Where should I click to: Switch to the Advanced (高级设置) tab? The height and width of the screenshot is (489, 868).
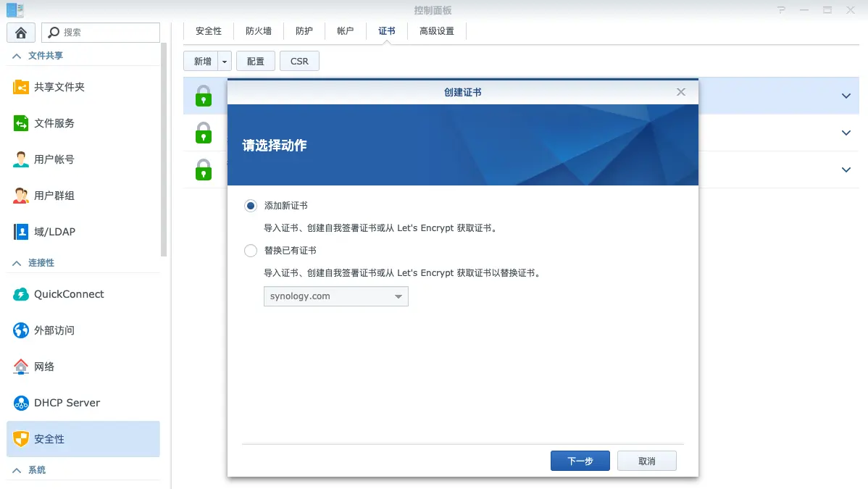(437, 31)
